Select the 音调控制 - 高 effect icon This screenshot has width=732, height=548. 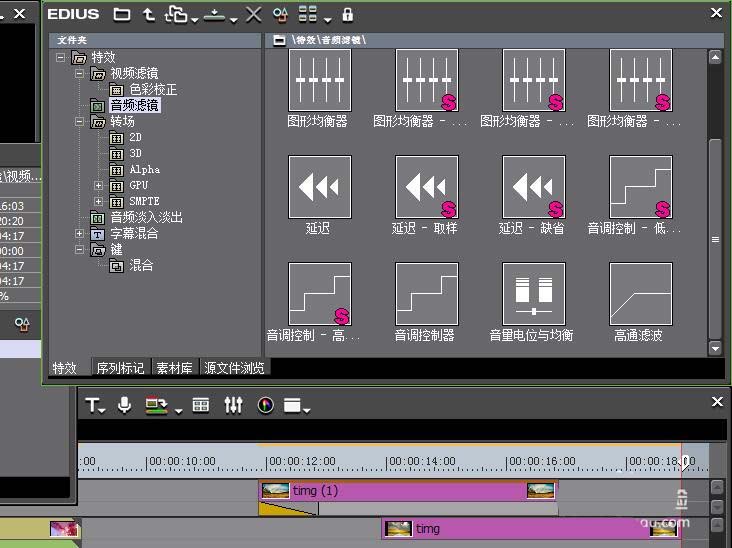pos(320,294)
